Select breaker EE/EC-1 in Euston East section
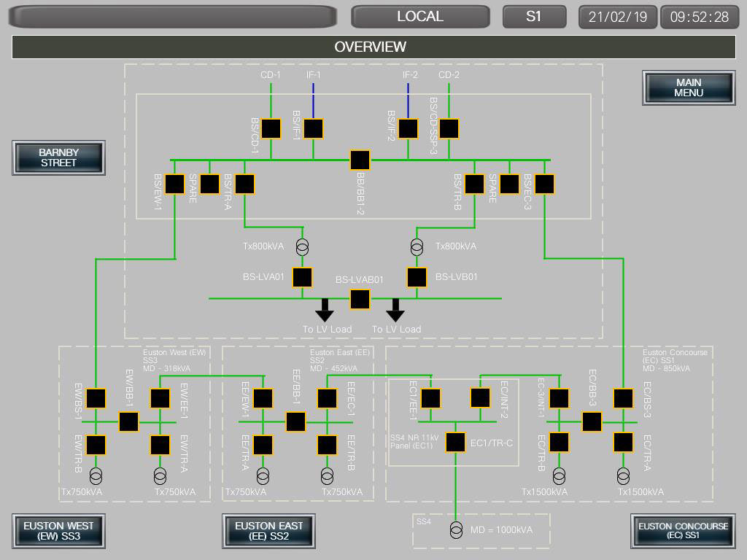The height and width of the screenshot is (560, 747). [x=325, y=399]
